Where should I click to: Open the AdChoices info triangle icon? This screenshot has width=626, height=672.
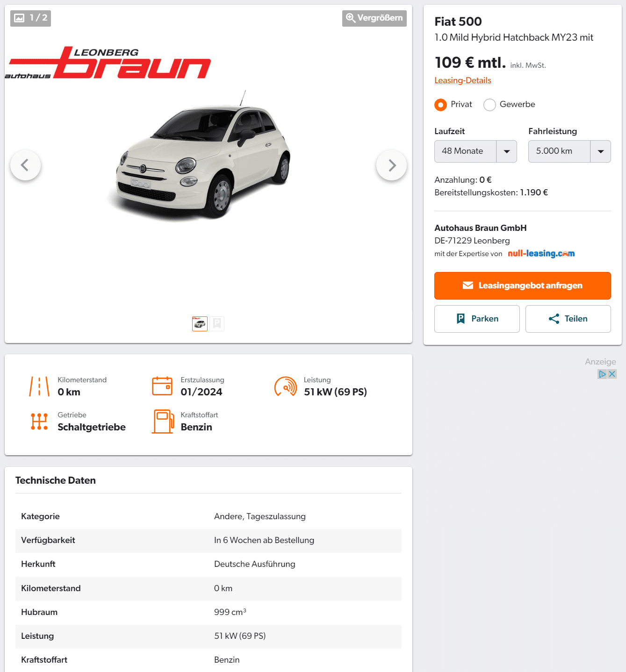point(602,374)
